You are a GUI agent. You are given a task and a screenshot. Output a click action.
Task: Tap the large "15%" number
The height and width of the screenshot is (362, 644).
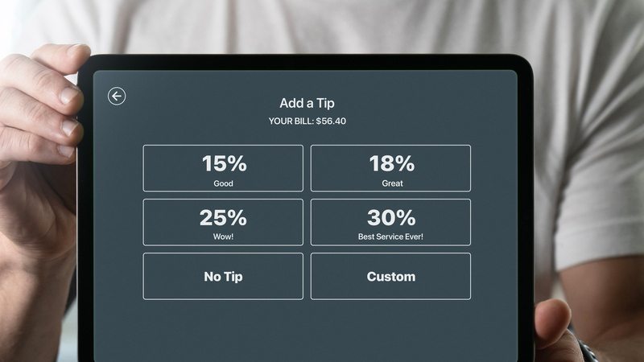(224, 163)
